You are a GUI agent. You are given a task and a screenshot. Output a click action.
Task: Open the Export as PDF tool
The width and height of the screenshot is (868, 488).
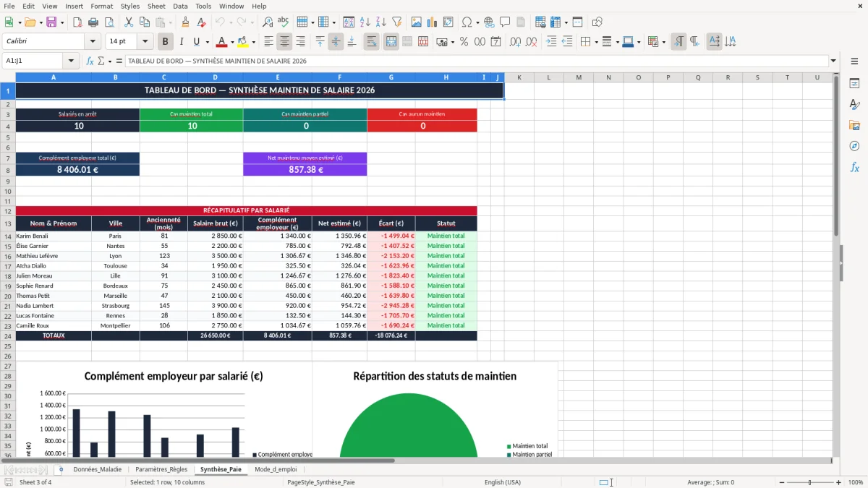77,22
